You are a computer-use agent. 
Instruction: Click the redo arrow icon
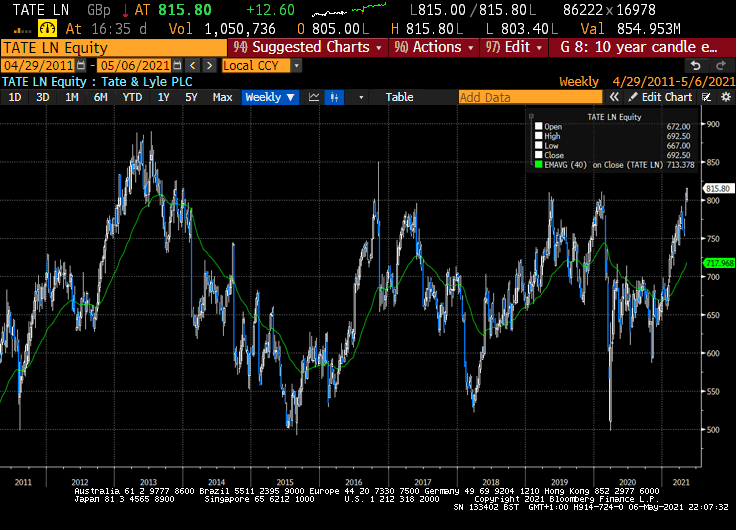(721, 66)
